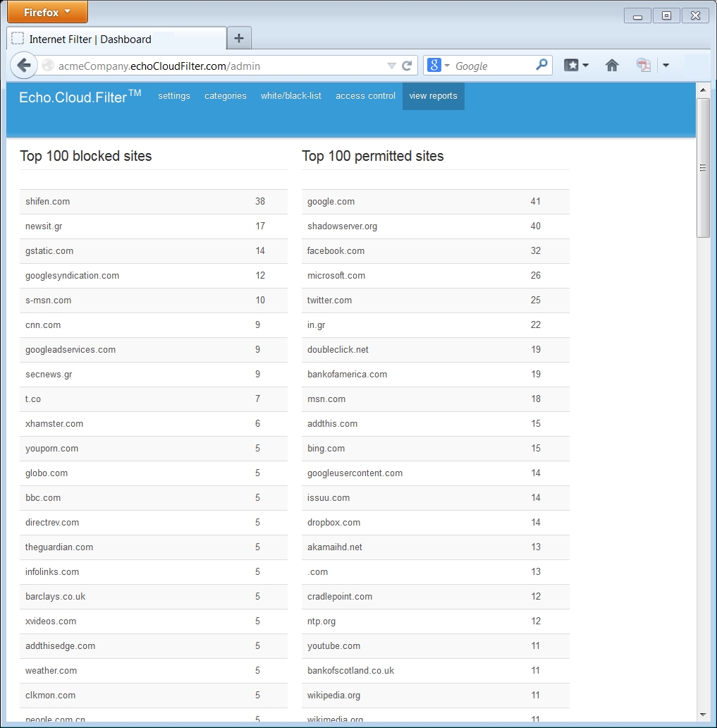Click barclays.co.uk blocked entry
The image size is (717, 728).
(x=55, y=597)
